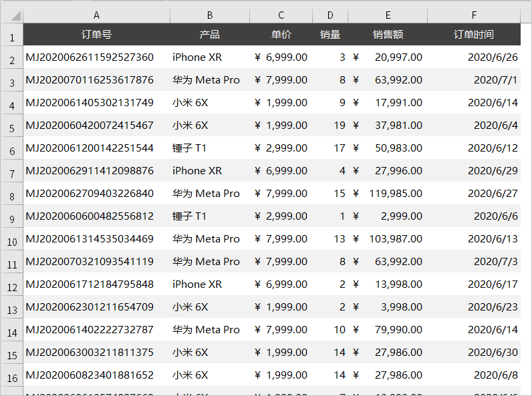
Task: Select column B header
Action: pyautogui.click(x=210, y=15)
